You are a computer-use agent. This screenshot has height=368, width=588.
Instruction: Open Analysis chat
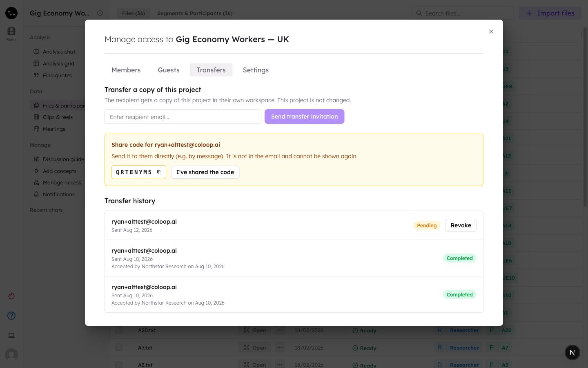[59, 52]
